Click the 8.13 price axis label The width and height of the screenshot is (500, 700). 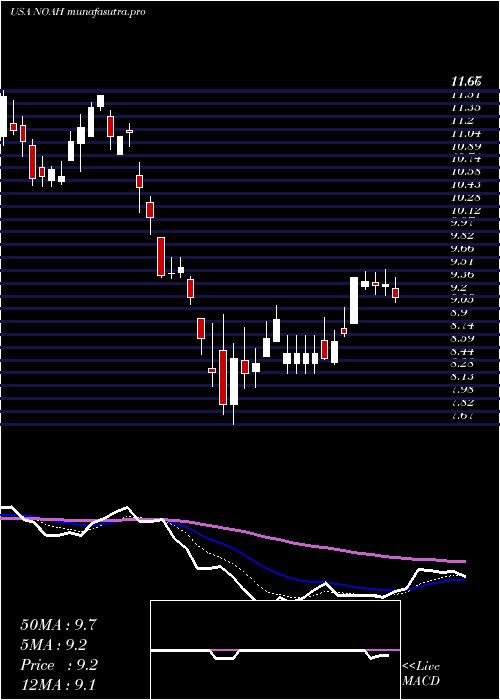[x=462, y=378]
